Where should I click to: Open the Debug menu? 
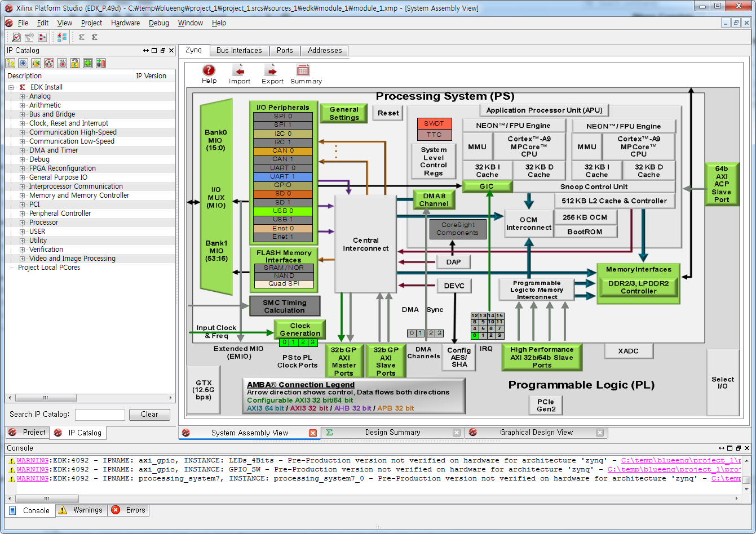coord(159,23)
